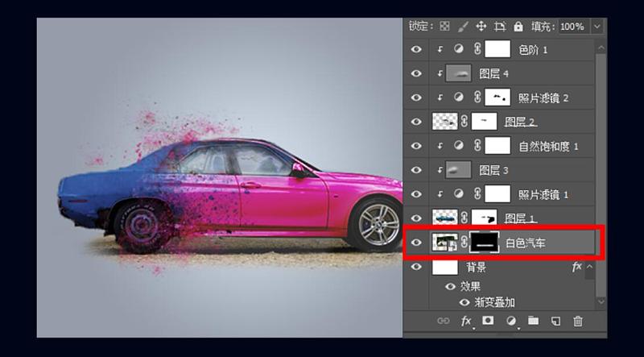The height and width of the screenshot is (357, 644).
Task: Select the 自然饱和度 1 adjustment layer
Action: click(548, 146)
